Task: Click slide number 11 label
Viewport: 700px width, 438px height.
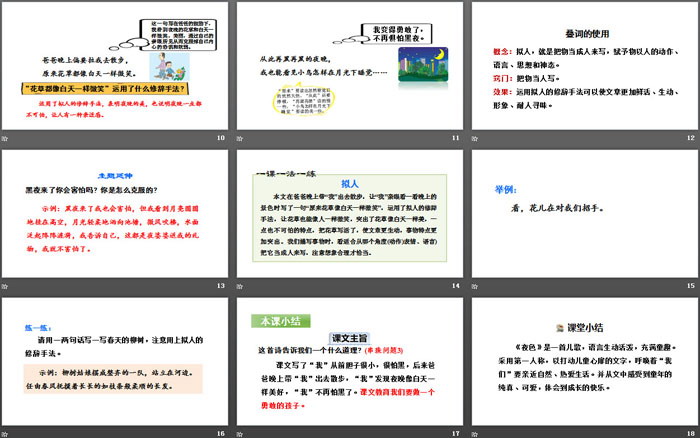Action: coord(456,138)
